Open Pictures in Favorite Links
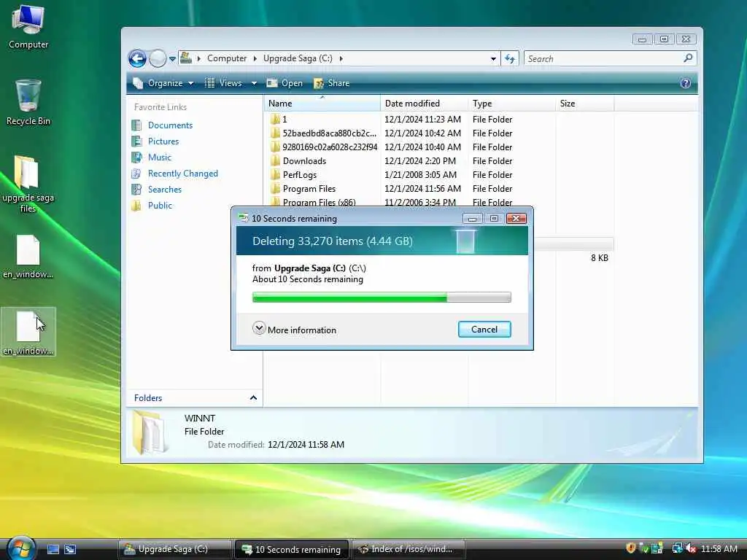The image size is (747, 560). [163, 141]
